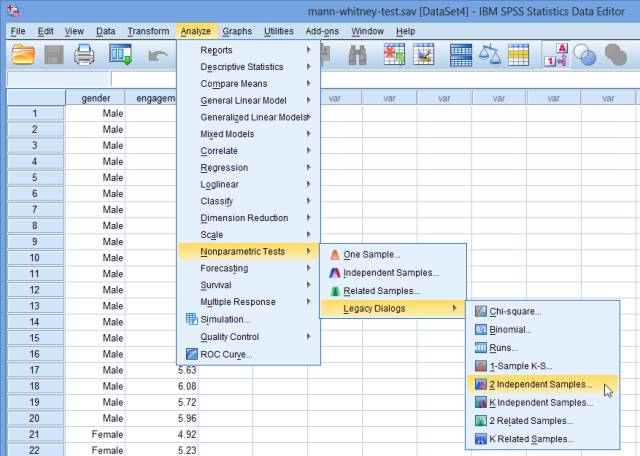The height and width of the screenshot is (456, 640).
Task: Click the 2 Related Samples icon
Action: tap(481, 420)
